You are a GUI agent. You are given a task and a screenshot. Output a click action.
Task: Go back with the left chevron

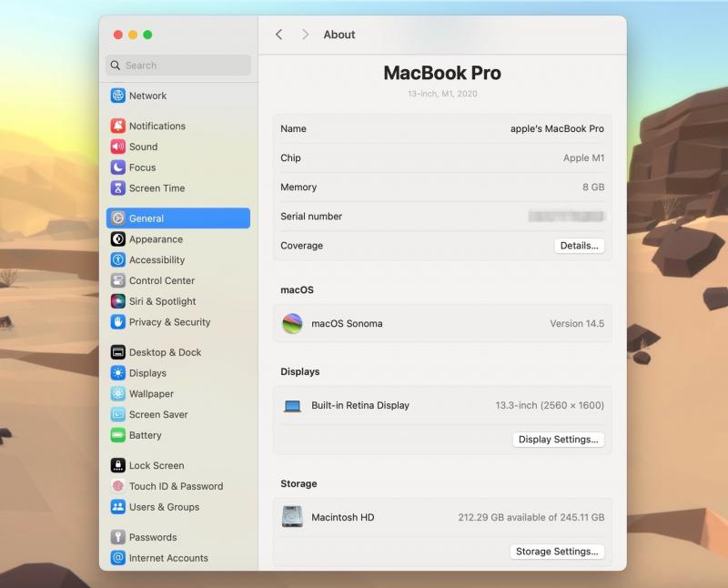[279, 35]
